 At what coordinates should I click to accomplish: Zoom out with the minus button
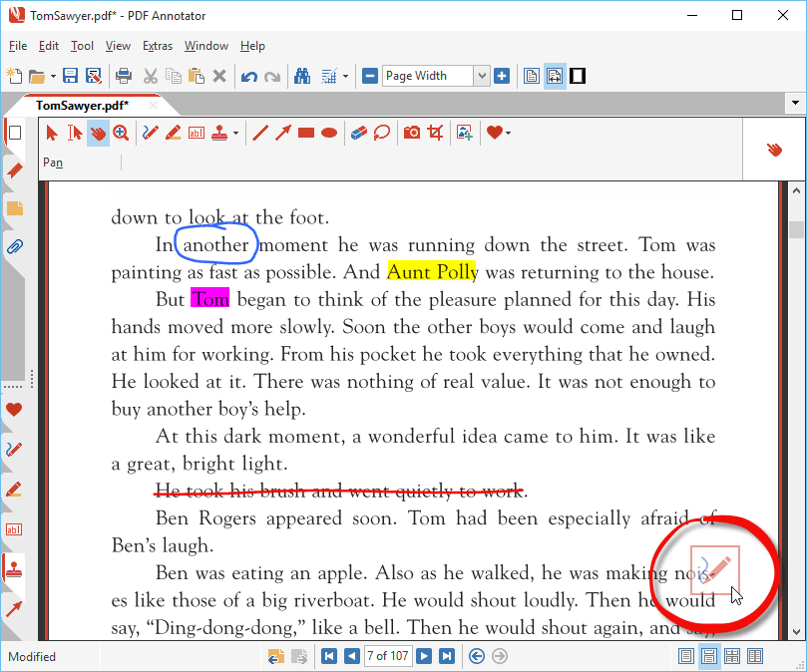click(370, 76)
